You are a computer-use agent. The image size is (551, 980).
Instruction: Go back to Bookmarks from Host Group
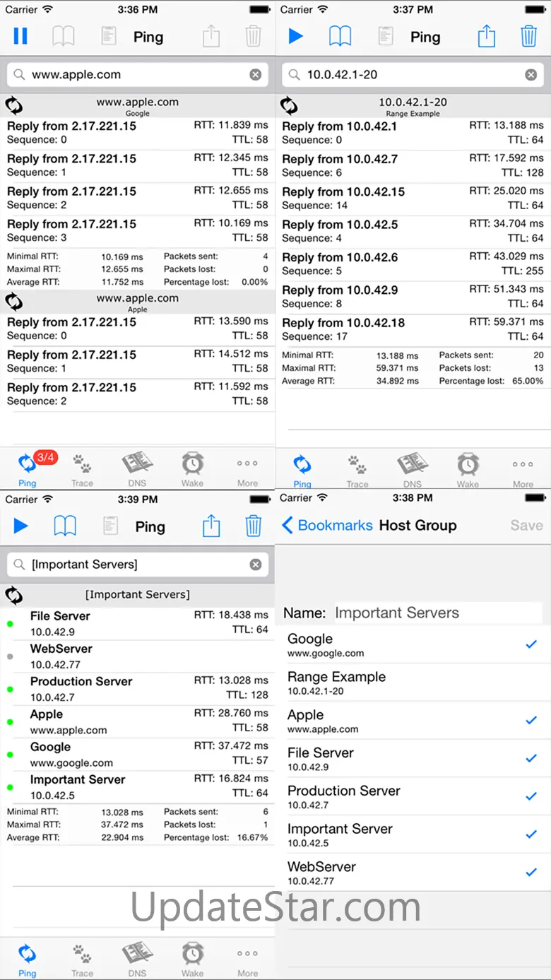(x=326, y=526)
